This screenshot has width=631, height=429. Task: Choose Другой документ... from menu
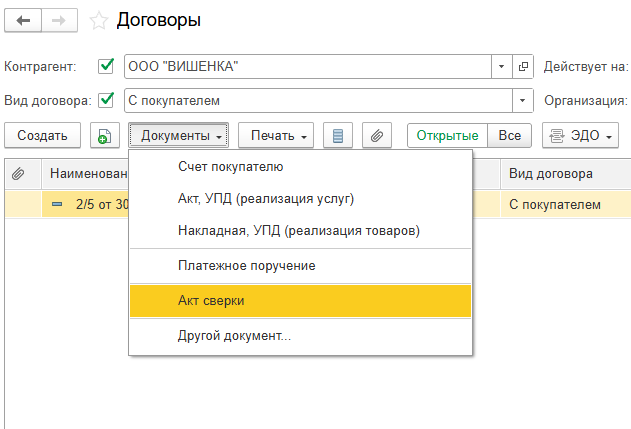300,336
